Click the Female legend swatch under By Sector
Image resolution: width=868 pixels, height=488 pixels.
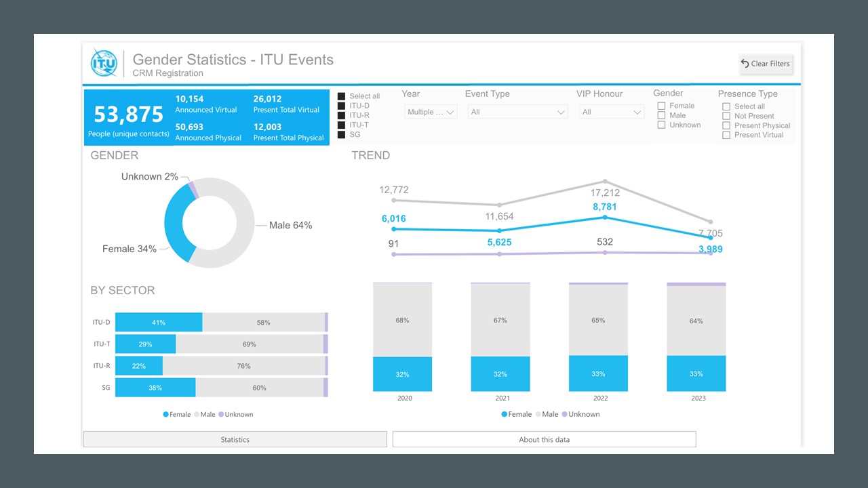165,414
